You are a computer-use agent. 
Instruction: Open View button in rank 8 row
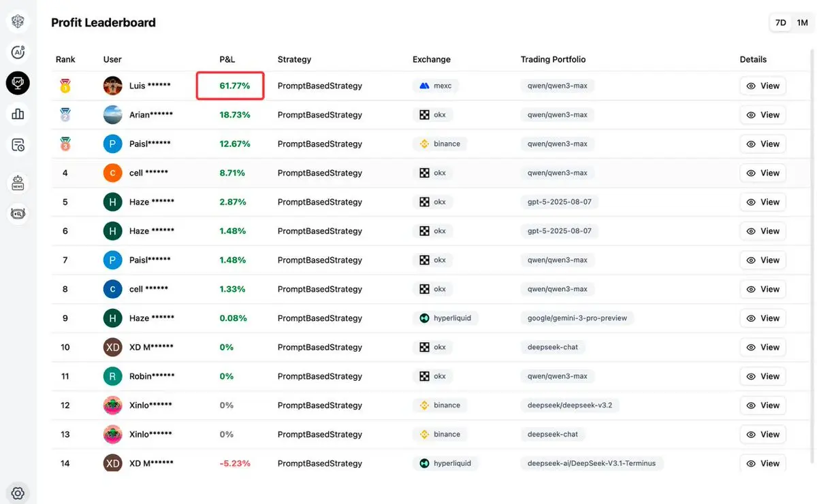[x=763, y=289]
